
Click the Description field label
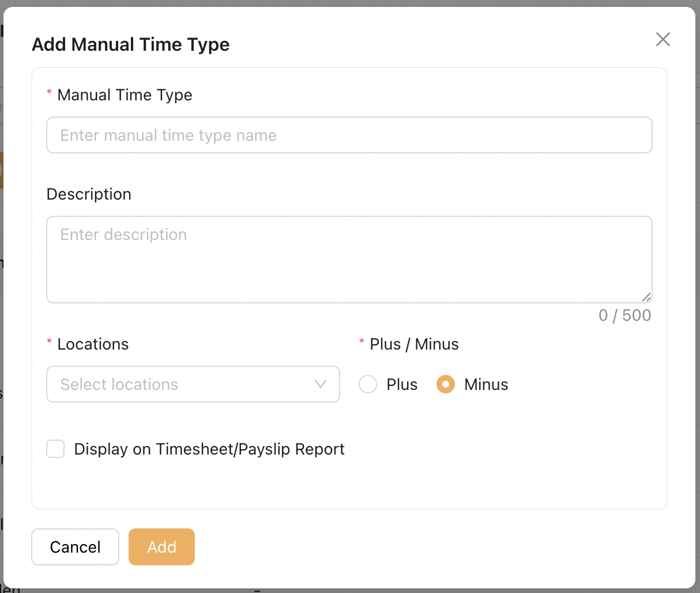pos(89,194)
